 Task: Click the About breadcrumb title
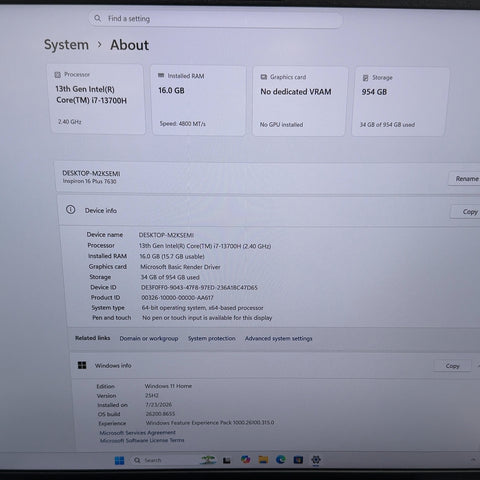tap(129, 45)
